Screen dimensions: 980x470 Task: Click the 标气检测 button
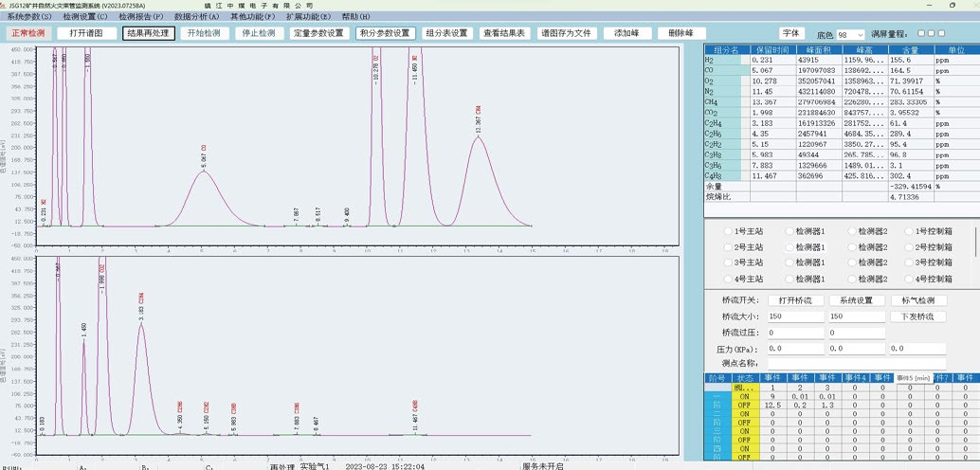(916, 300)
